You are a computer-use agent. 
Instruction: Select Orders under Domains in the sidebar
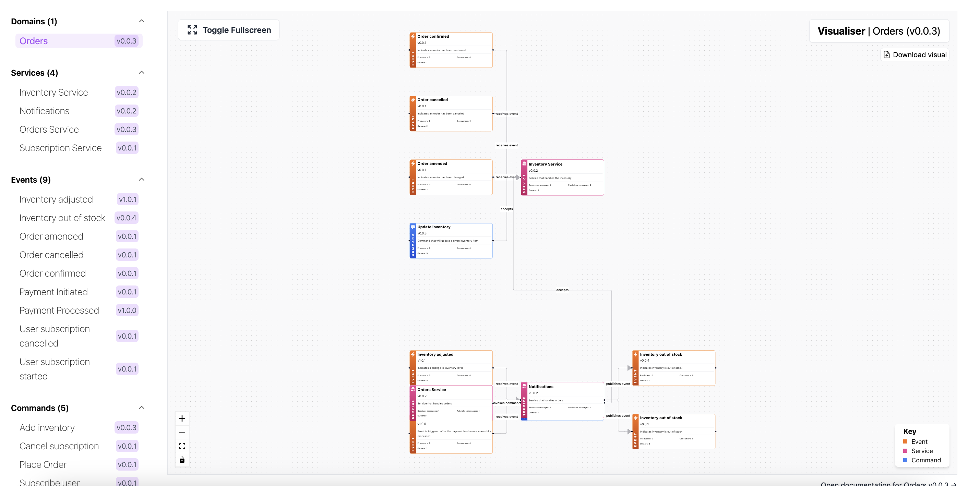(x=34, y=41)
